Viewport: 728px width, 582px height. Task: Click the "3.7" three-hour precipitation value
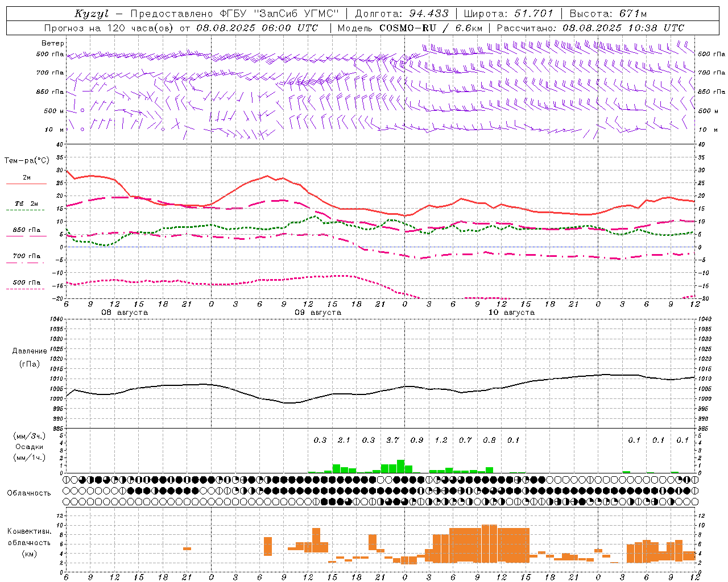pyautogui.click(x=393, y=440)
